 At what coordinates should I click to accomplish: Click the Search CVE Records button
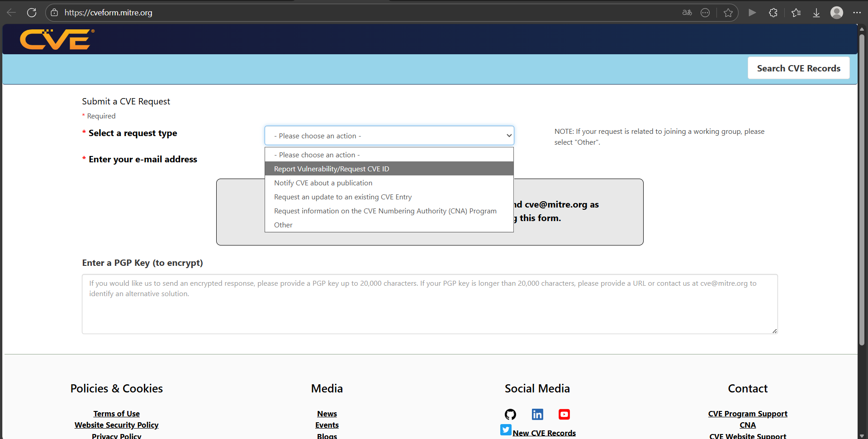coord(798,68)
